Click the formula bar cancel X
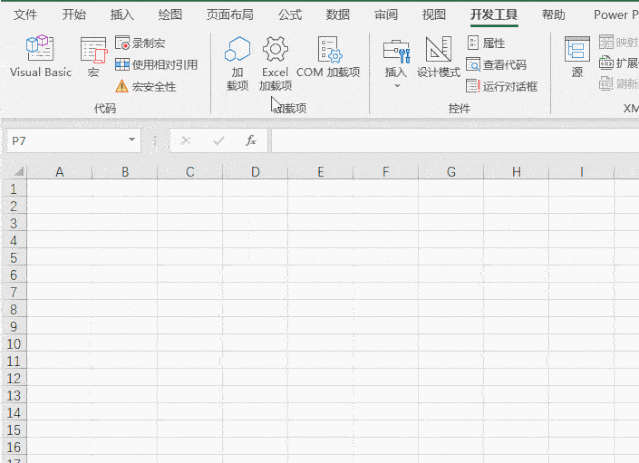Viewport: 639px width, 463px height. pyautogui.click(x=185, y=141)
